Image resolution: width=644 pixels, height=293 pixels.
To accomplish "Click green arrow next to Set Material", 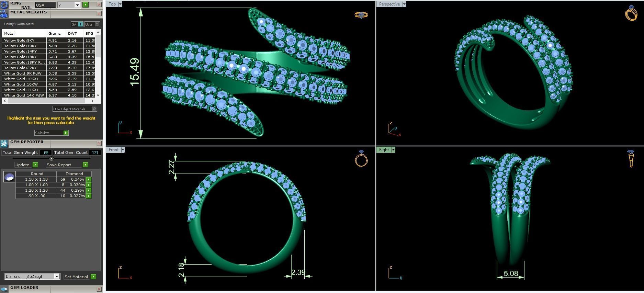I will click(x=93, y=277).
